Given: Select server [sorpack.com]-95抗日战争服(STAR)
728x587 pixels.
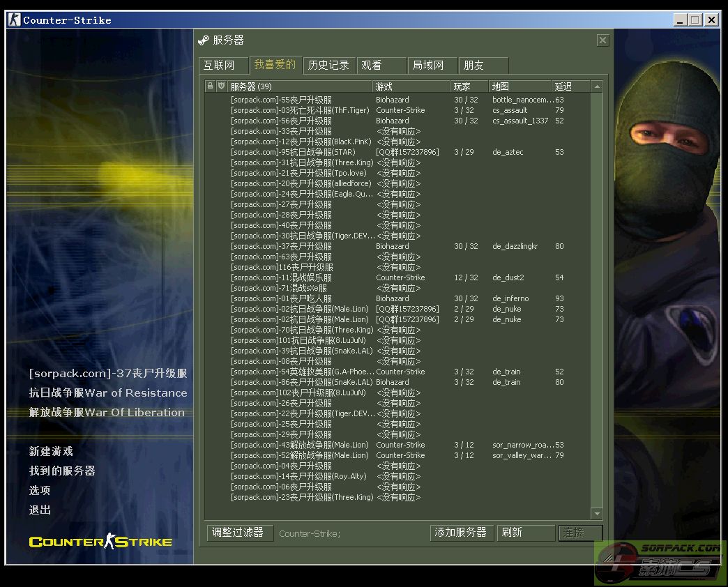Looking at the screenshot, I should pos(397,152).
